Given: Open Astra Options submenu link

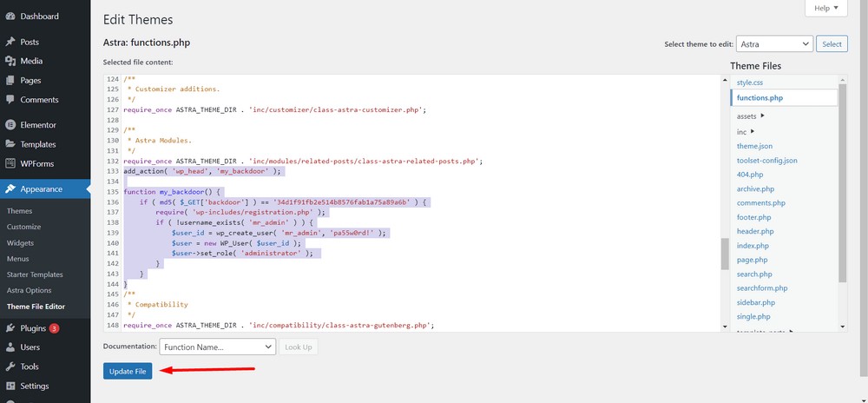Looking at the screenshot, I should coord(29,291).
